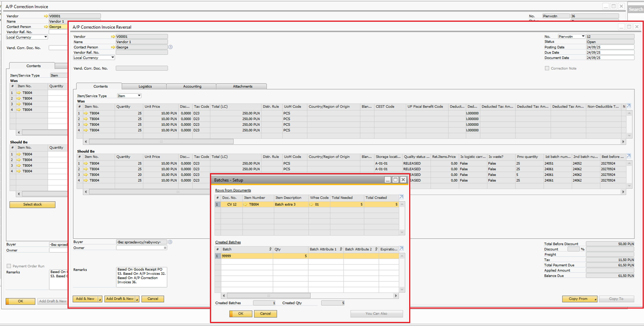
Task: Toggle the Payment Order Run checkbox
Action: (x=9, y=266)
